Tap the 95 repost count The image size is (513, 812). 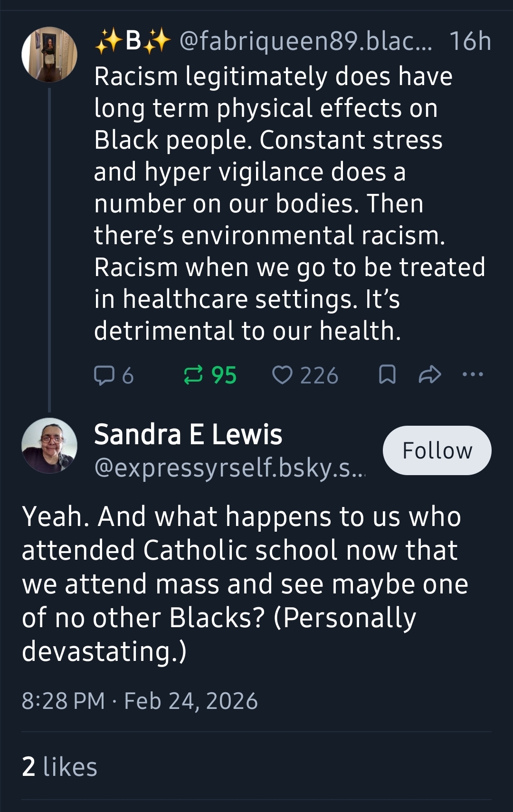224,375
